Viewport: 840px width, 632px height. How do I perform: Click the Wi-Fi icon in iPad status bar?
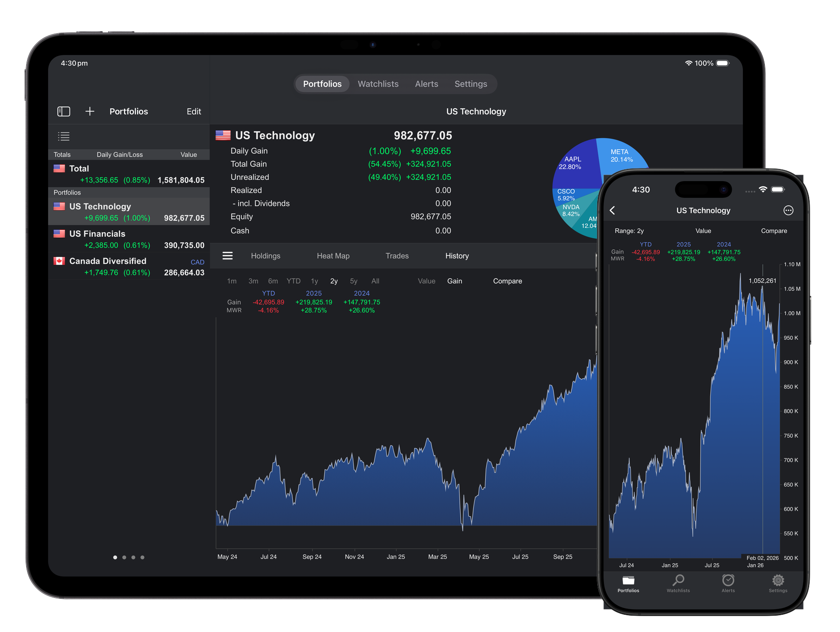tap(688, 63)
